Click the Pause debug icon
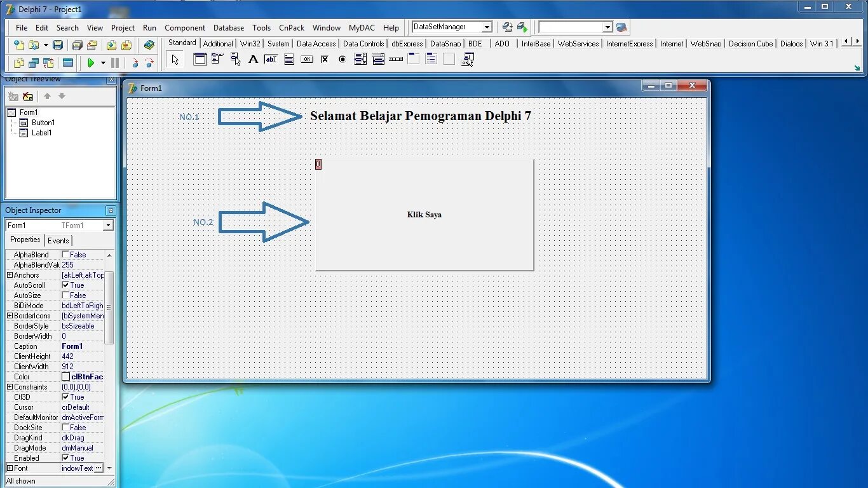The image size is (868, 488). pos(115,63)
